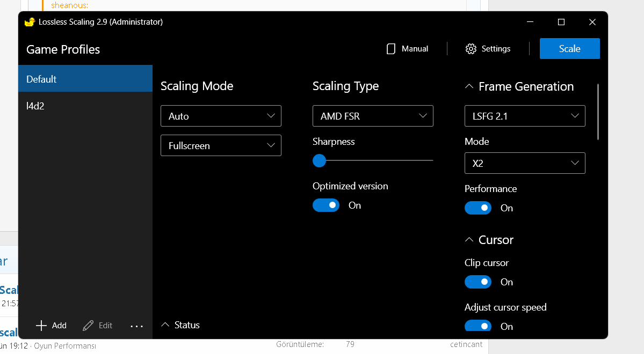Click the Manual book icon
Screen dimensions: 644x354
[x=391, y=49]
